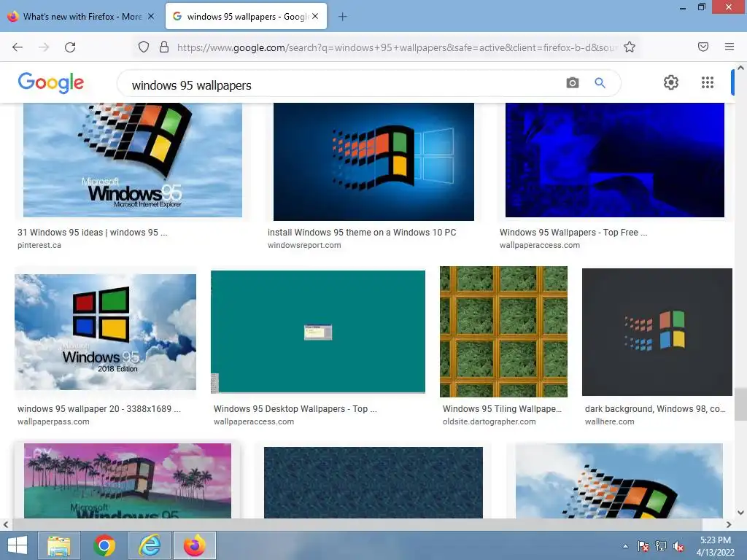Close the 'What's new with Firefox' tab
This screenshot has height=560, width=747.
tap(151, 16)
